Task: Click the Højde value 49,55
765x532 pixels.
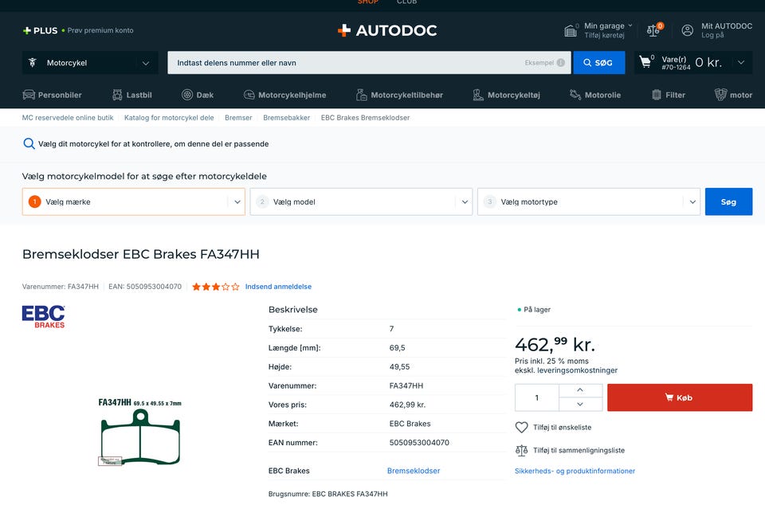Action: 399,366
